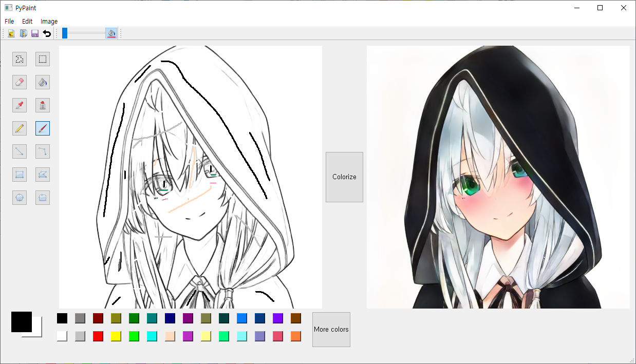The height and width of the screenshot is (364, 636).
Task: Choose the polygon shape tool
Action: coord(43,175)
